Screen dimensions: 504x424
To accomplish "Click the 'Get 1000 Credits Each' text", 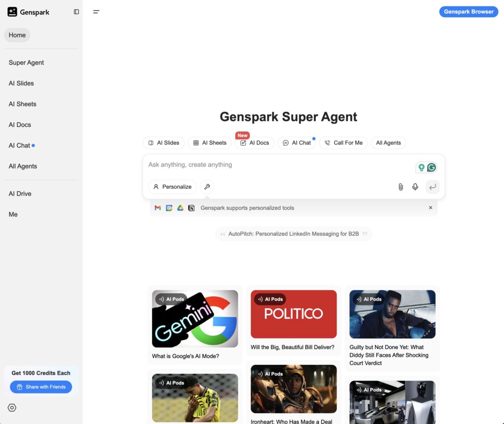I will pyautogui.click(x=41, y=373).
